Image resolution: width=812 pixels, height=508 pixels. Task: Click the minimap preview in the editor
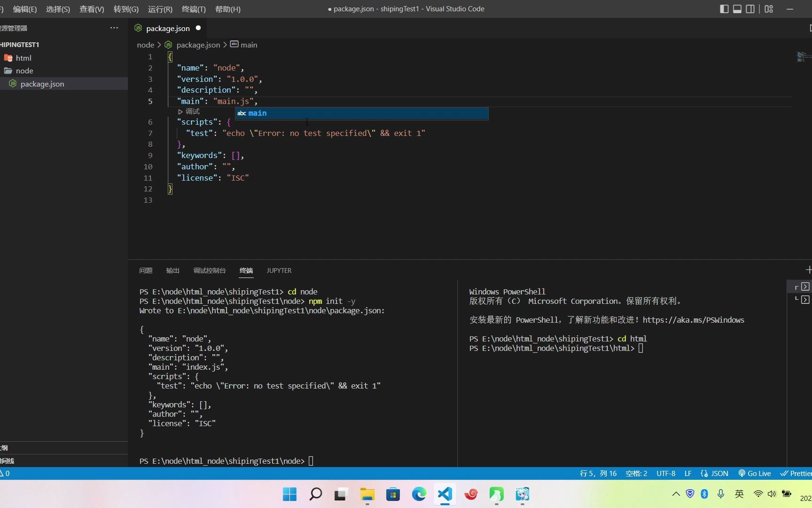pos(804,57)
